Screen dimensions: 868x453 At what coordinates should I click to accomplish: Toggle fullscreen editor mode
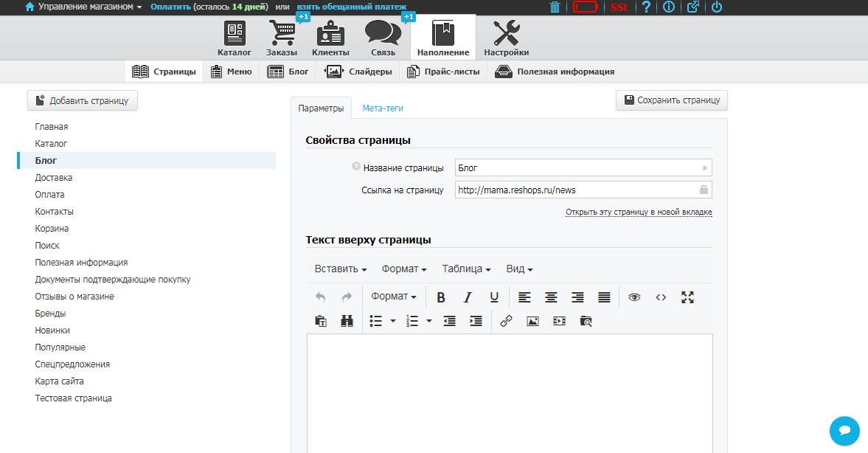[687, 297]
